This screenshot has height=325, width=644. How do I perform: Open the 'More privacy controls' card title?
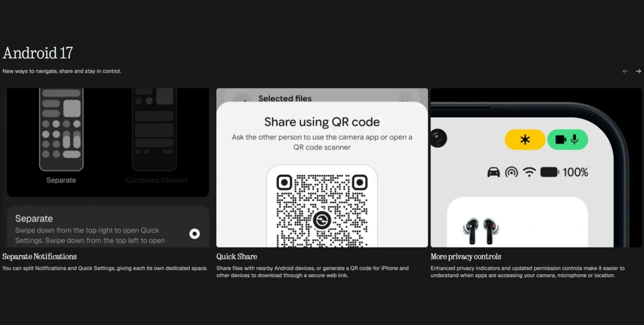(466, 256)
